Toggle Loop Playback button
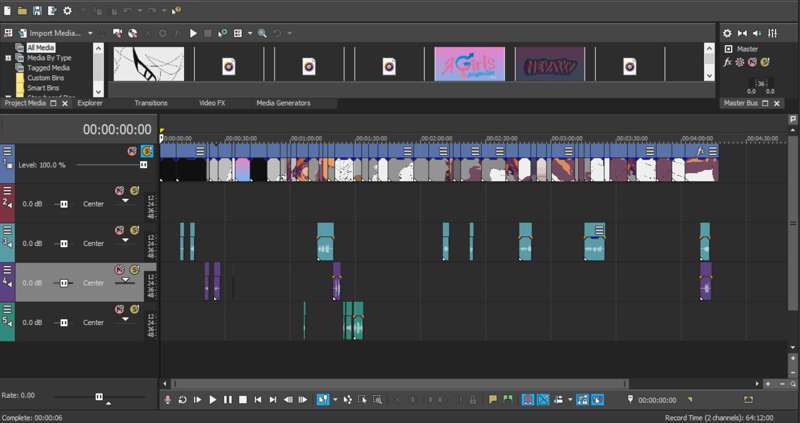Viewport: 800px width, 423px height. [x=182, y=400]
